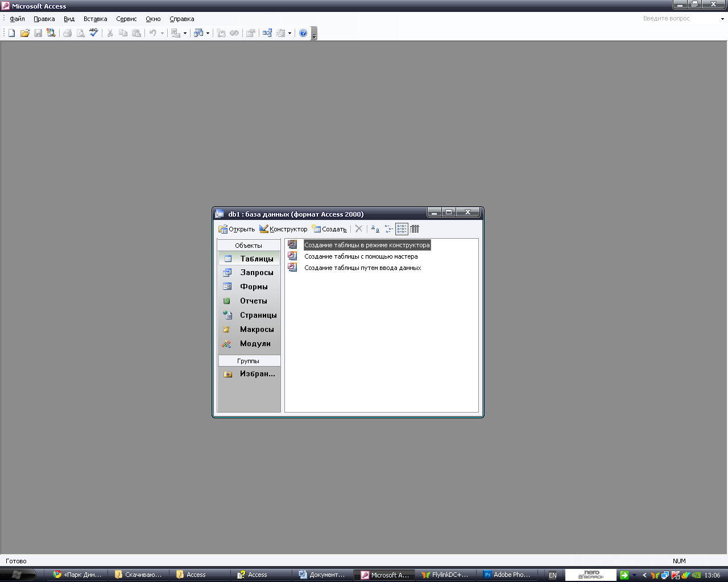Open an existing database with folder icon
The width and height of the screenshot is (728, 582).
25,33
